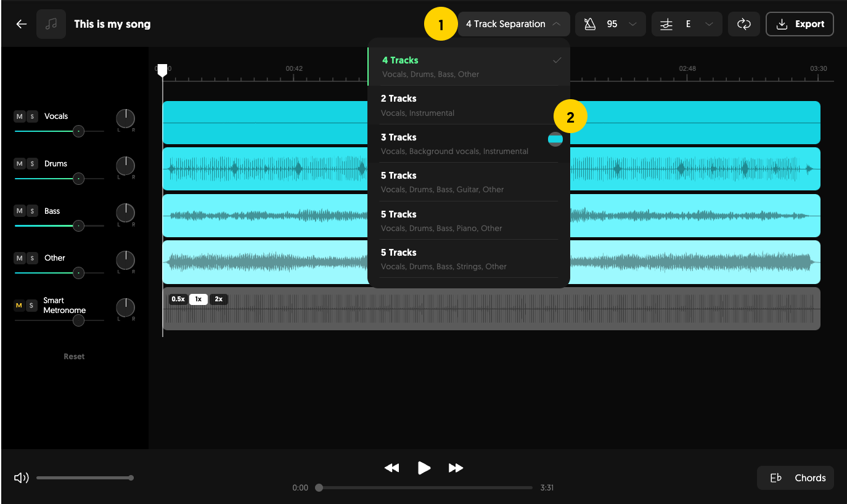
Task: Unmute the Smart Metronome track
Action: click(x=19, y=306)
